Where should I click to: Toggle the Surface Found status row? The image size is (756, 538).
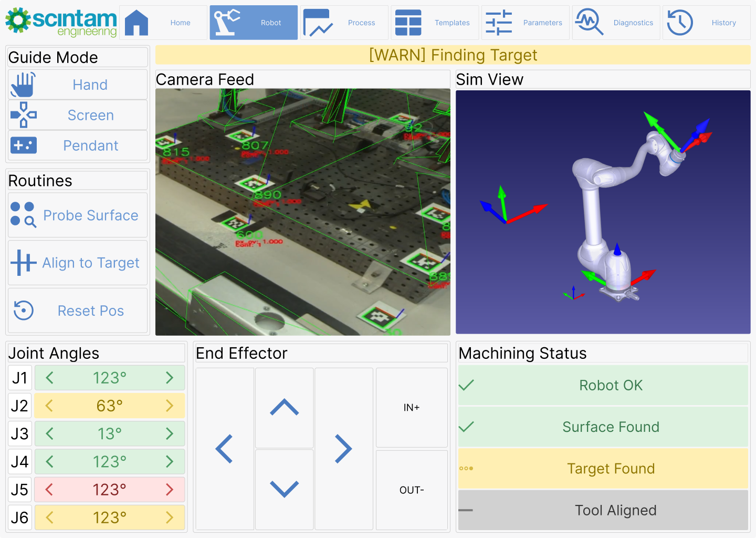[603, 427]
